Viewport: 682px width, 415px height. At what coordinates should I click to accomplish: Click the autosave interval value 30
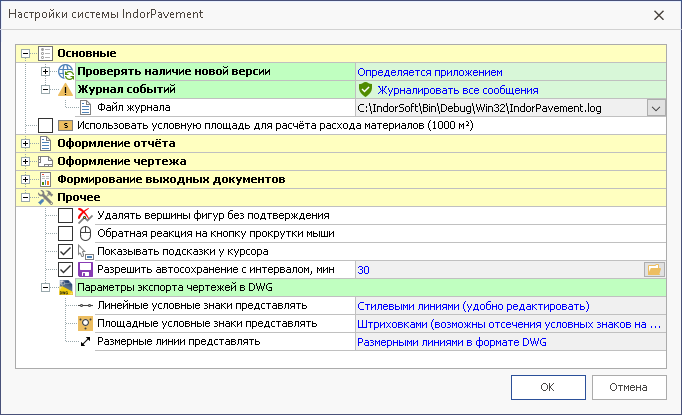363,270
